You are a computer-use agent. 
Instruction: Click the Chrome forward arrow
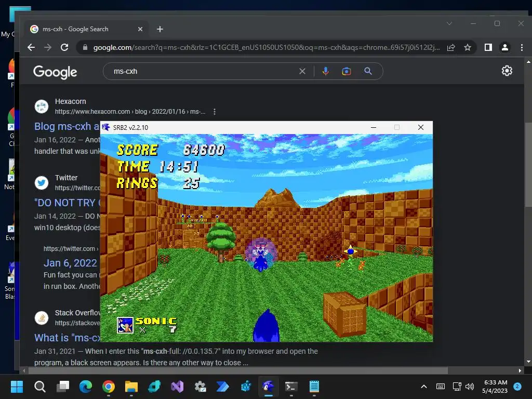pos(48,47)
